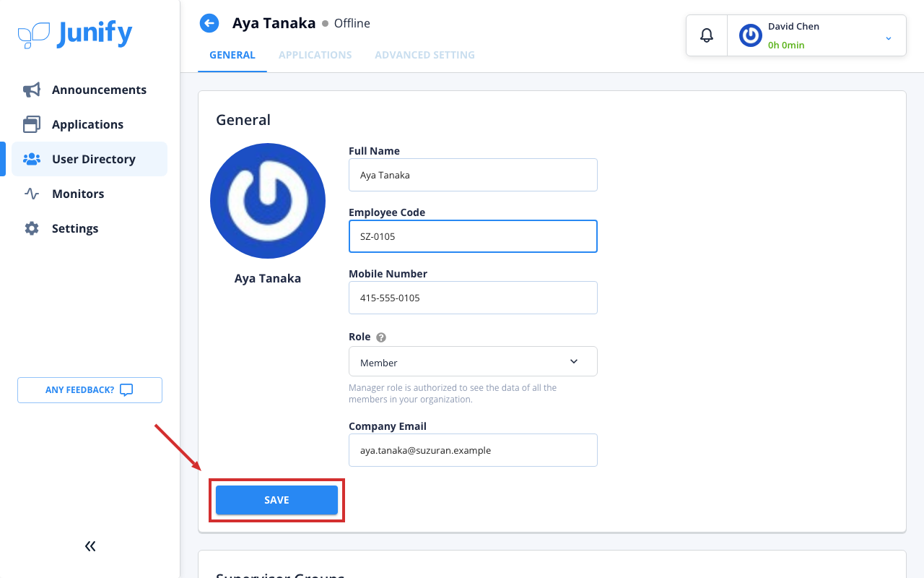Edit the Mobile Number field
Viewport: 924px width, 578px height.
pos(473,298)
